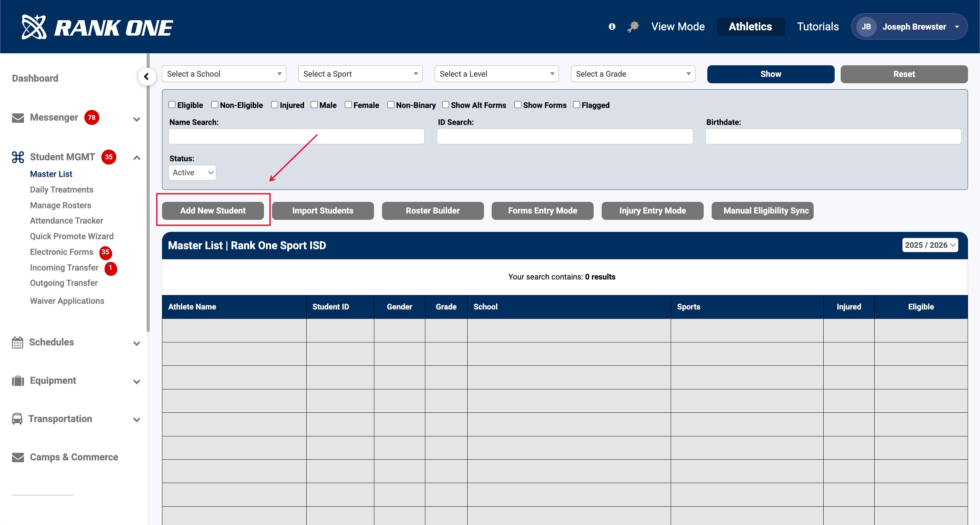Open the Select a Grade dropdown

click(x=633, y=74)
